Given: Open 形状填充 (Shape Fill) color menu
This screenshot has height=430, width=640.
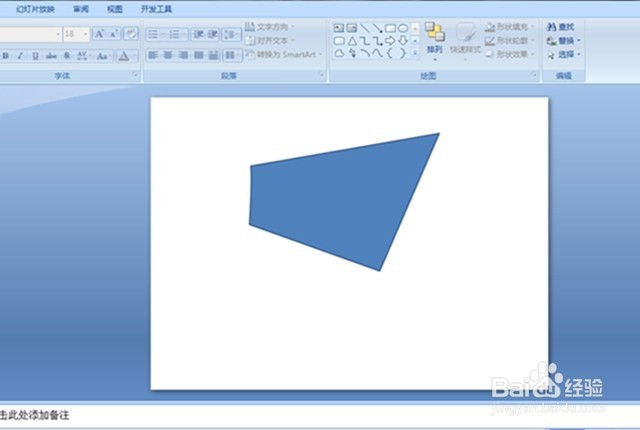Looking at the screenshot, I should [509, 27].
